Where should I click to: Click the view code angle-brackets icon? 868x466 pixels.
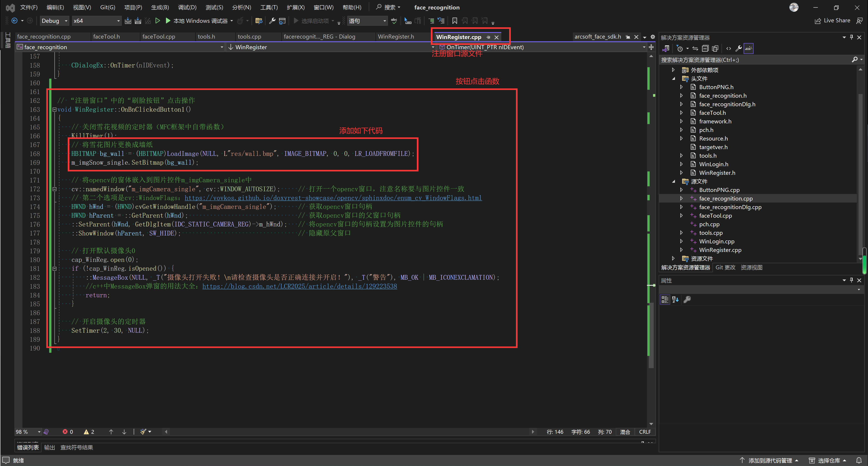click(728, 48)
